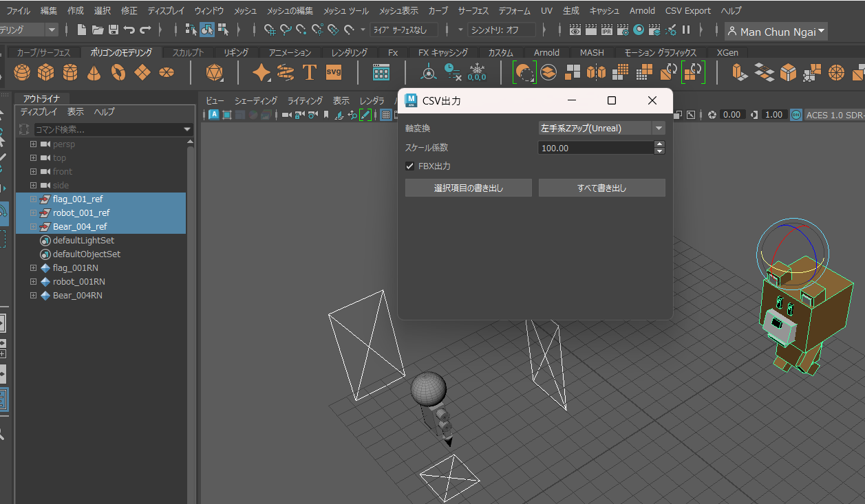Switch to the リギング shelf tab
The height and width of the screenshot is (504, 865).
click(237, 53)
